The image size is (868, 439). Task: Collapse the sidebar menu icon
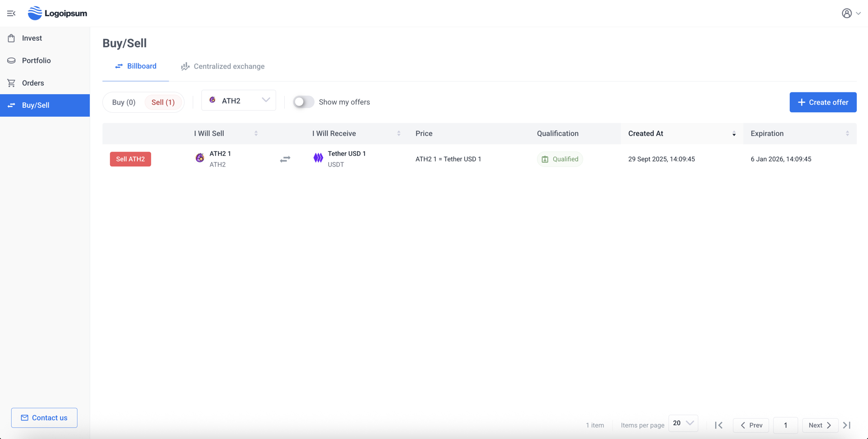click(11, 14)
